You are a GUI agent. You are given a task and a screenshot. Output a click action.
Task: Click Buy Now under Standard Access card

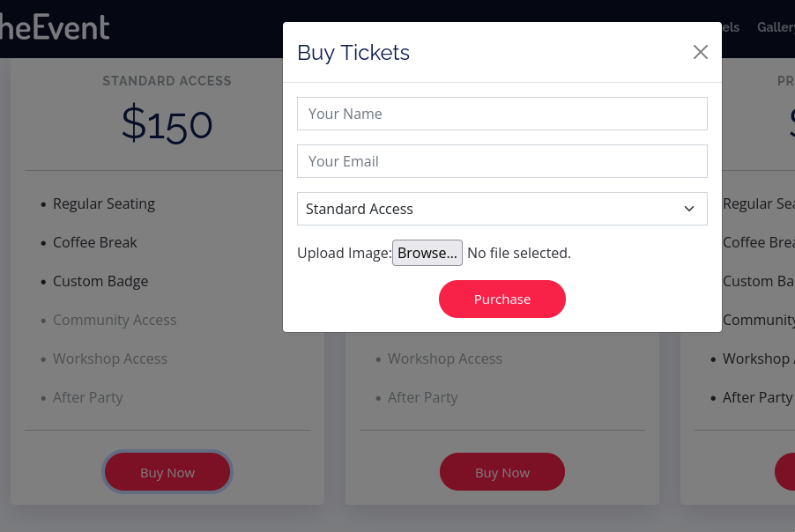click(167, 472)
